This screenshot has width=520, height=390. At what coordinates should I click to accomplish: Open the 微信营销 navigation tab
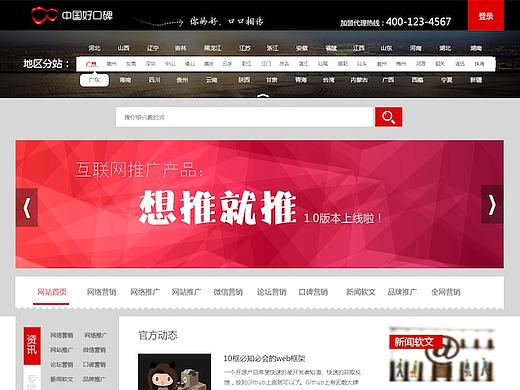228,292
